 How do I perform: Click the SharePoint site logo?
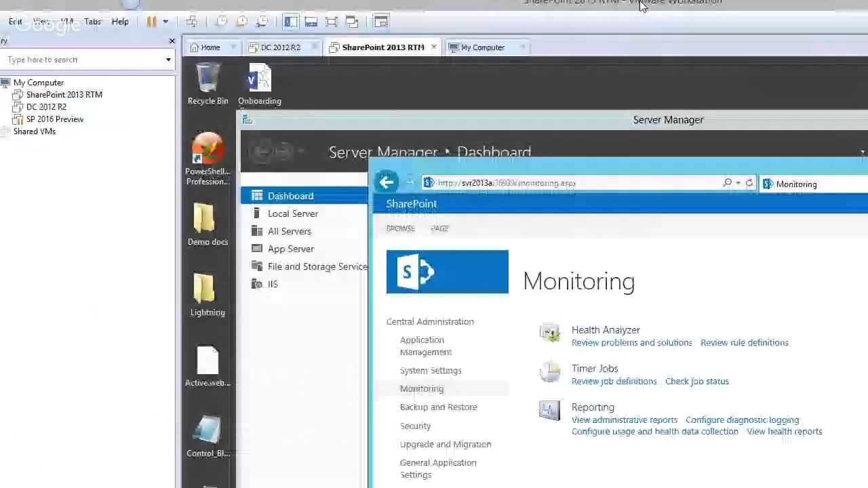coord(447,272)
